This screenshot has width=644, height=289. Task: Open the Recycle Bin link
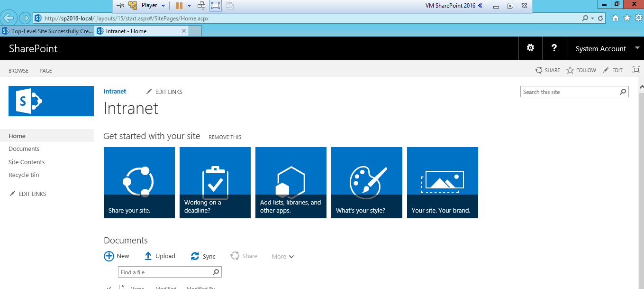24,175
